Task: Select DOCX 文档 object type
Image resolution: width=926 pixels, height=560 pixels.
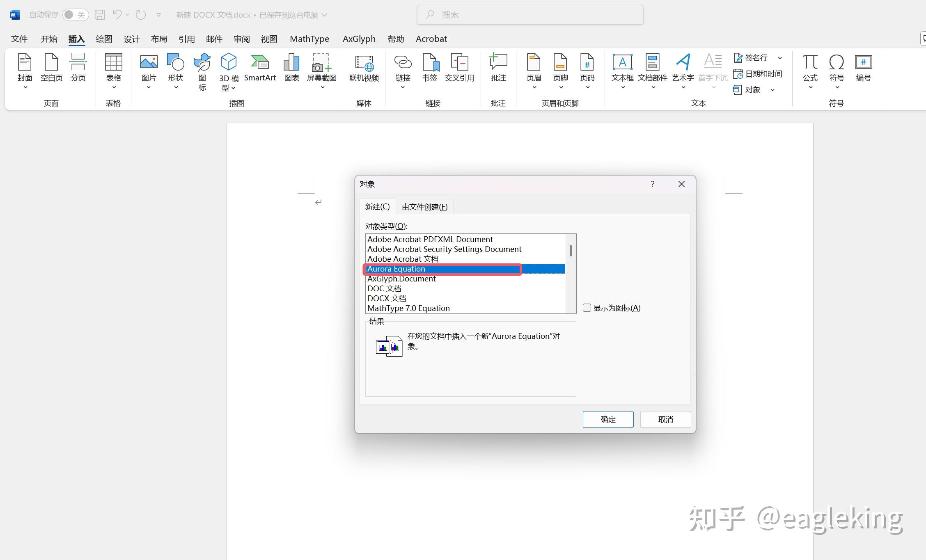Action: (x=465, y=298)
